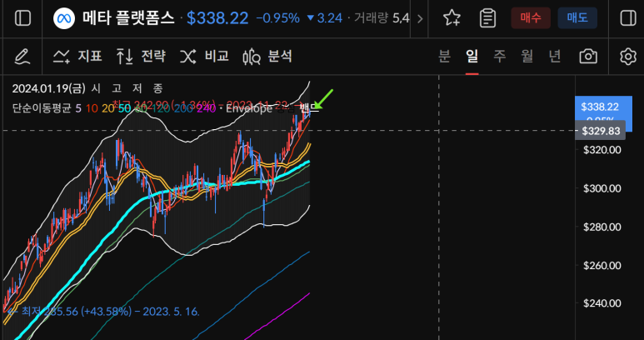The width and height of the screenshot is (644, 340).
Task: Switch chart to 일 daily interval
Action: (472, 57)
